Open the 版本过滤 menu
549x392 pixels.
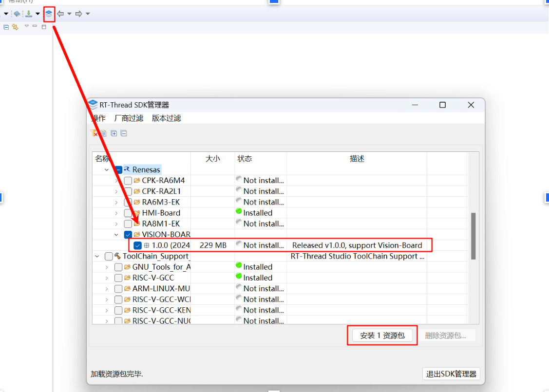point(166,118)
